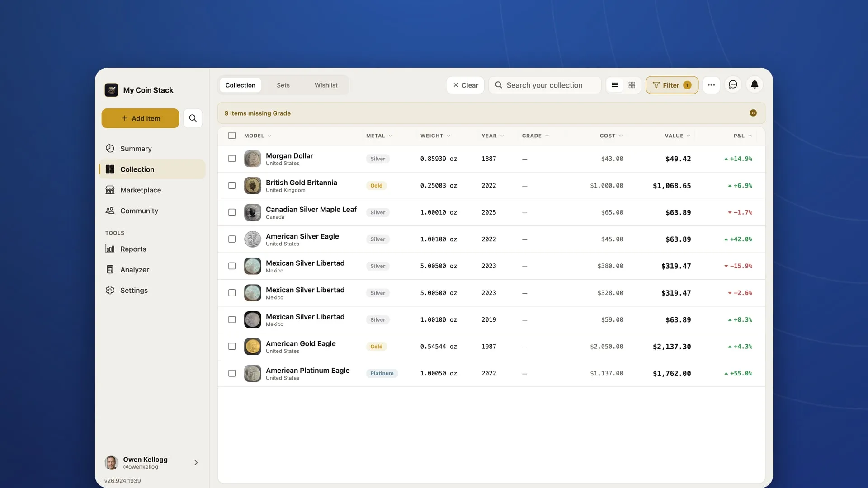Click the Gold tag on British Gold Britannia
This screenshot has width=868, height=488.
pyautogui.click(x=376, y=186)
